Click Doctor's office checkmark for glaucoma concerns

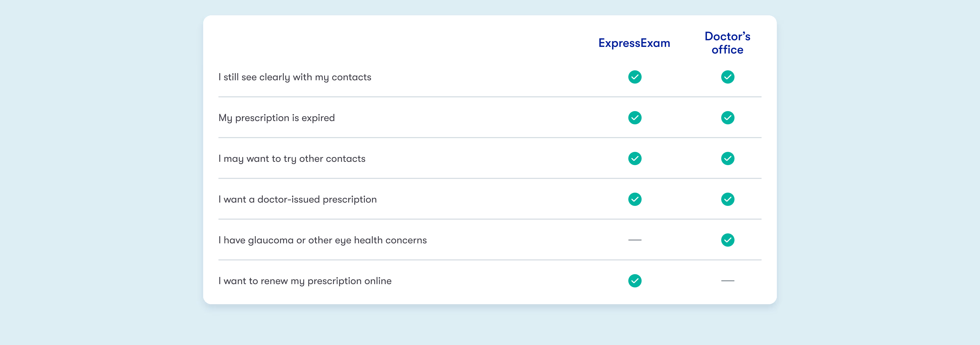click(727, 240)
